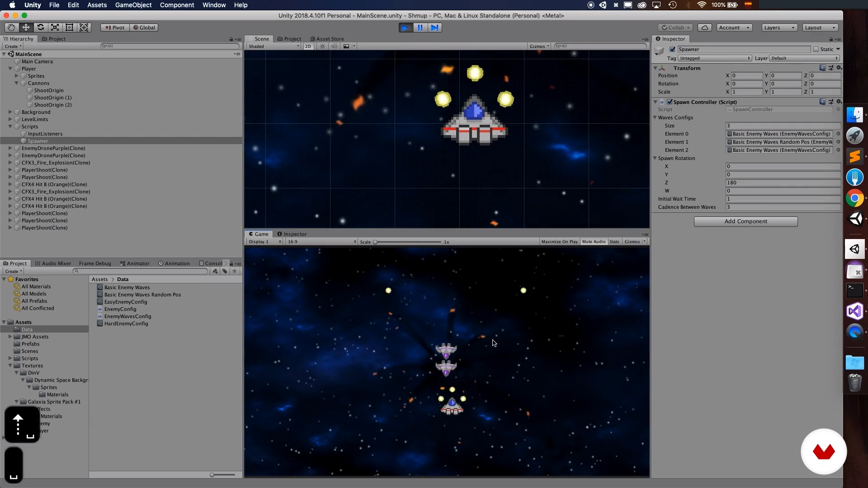Switch to the Asset Store tab
This screenshot has height=488, width=868.
tap(327, 39)
